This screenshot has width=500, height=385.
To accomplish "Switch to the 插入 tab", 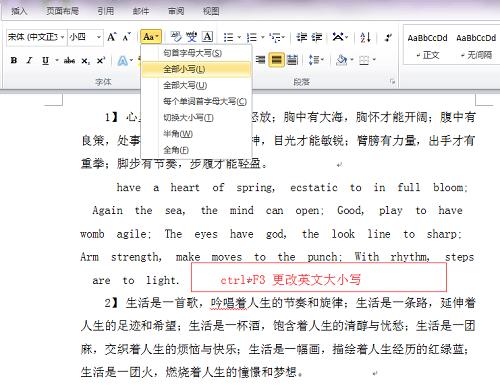I will tap(19, 11).
